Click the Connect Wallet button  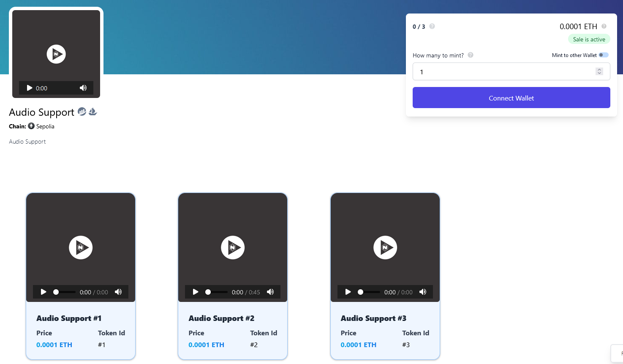tap(511, 98)
